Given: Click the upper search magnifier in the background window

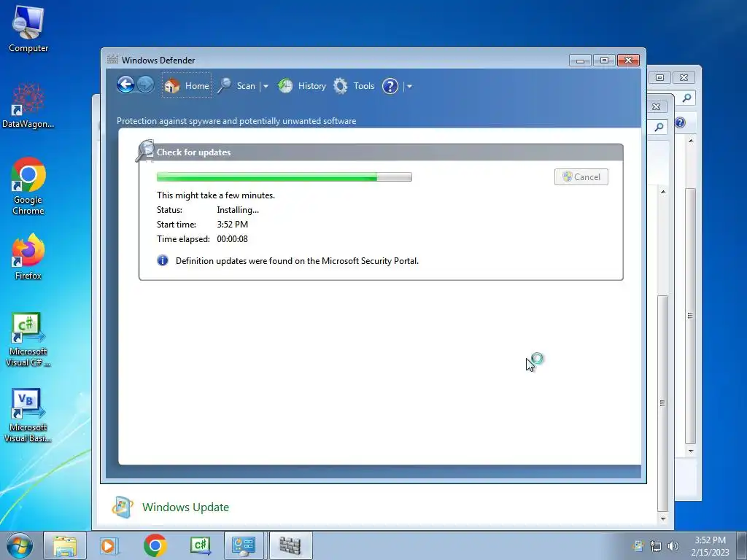Looking at the screenshot, I should point(686,98).
